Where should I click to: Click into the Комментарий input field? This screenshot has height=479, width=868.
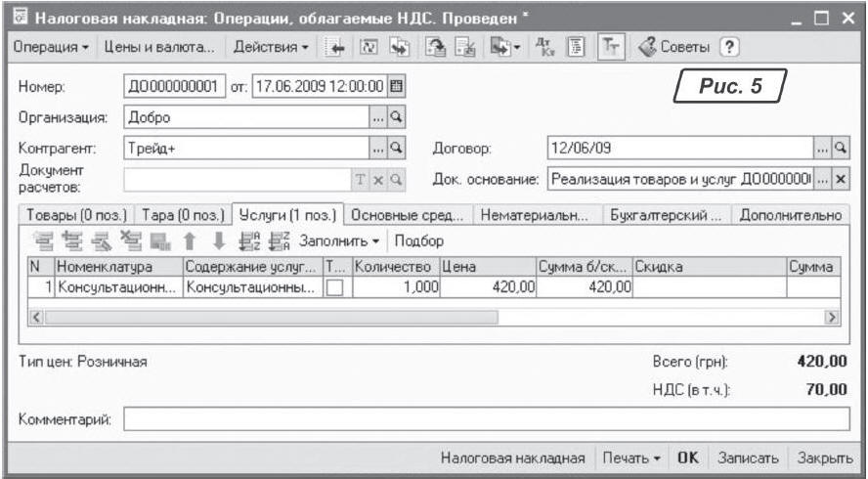click(x=485, y=420)
